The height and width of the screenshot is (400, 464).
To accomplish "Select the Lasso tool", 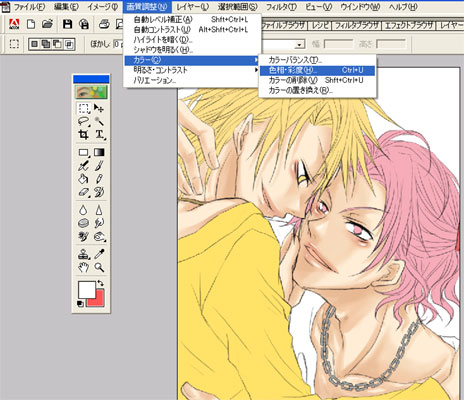I will (84, 121).
